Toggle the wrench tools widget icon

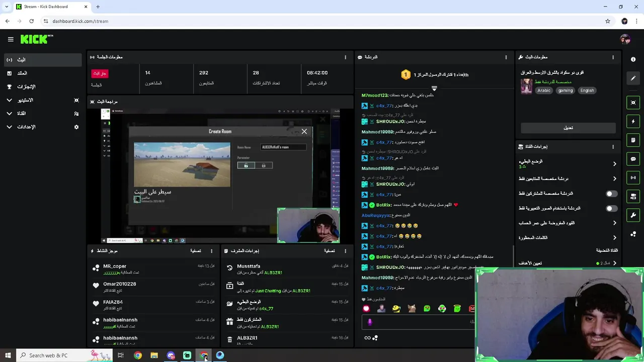coord(633,215)
